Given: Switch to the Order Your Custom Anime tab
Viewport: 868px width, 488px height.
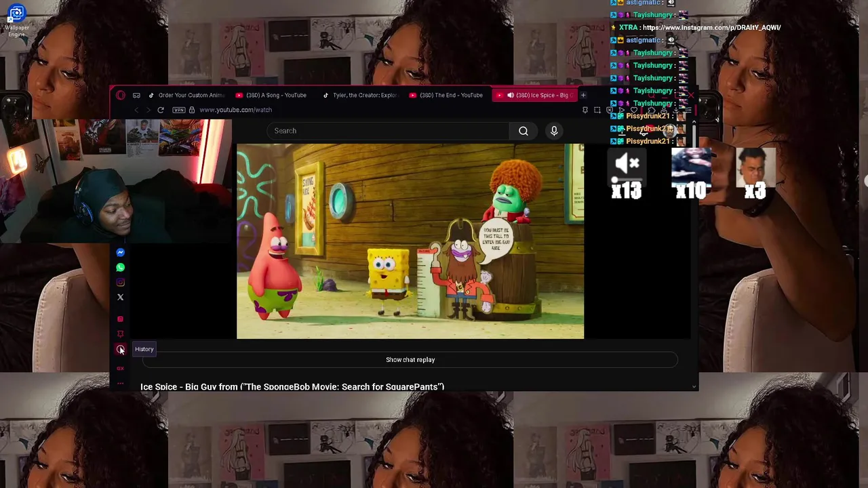Looking at the screenshot, I should click(x=186, y=95).
